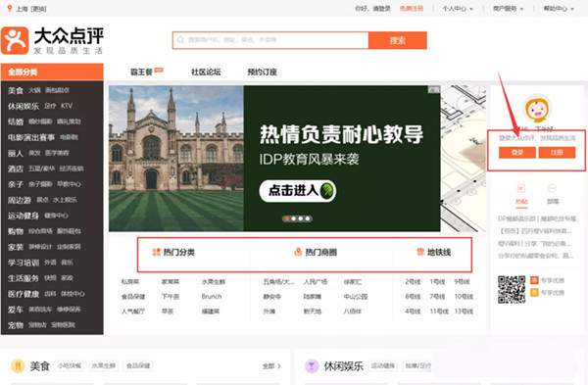The image size is (588, 385).
Task: Click the first orange icon beside QR code
Action: coord(534,280)
